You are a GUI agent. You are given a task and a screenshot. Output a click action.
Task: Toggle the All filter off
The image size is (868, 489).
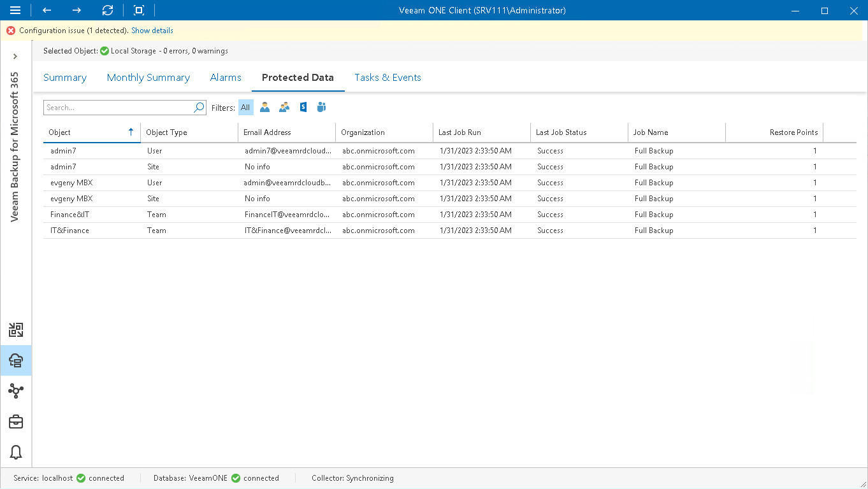245,107
